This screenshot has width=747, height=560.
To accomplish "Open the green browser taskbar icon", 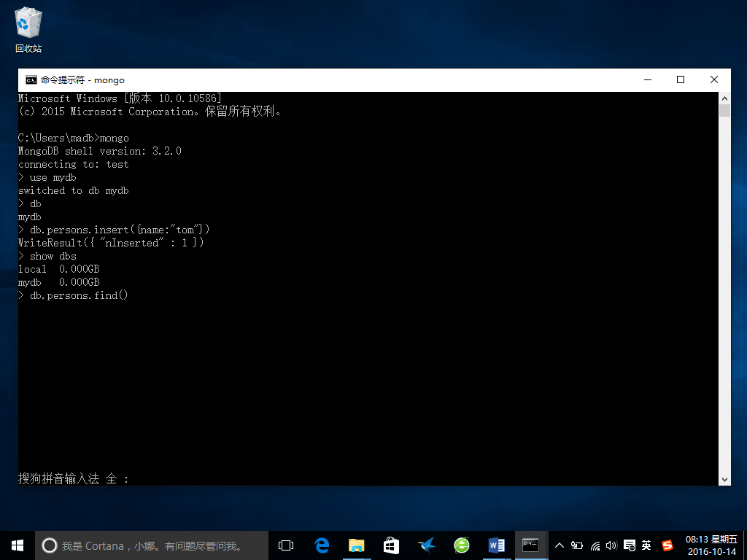I will tap(461, 545).
